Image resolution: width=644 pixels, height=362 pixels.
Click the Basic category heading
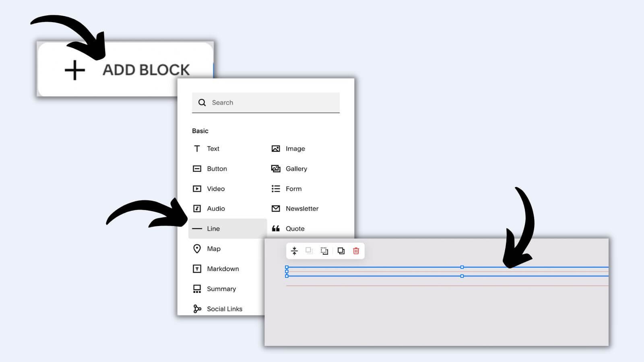[200, 131]
